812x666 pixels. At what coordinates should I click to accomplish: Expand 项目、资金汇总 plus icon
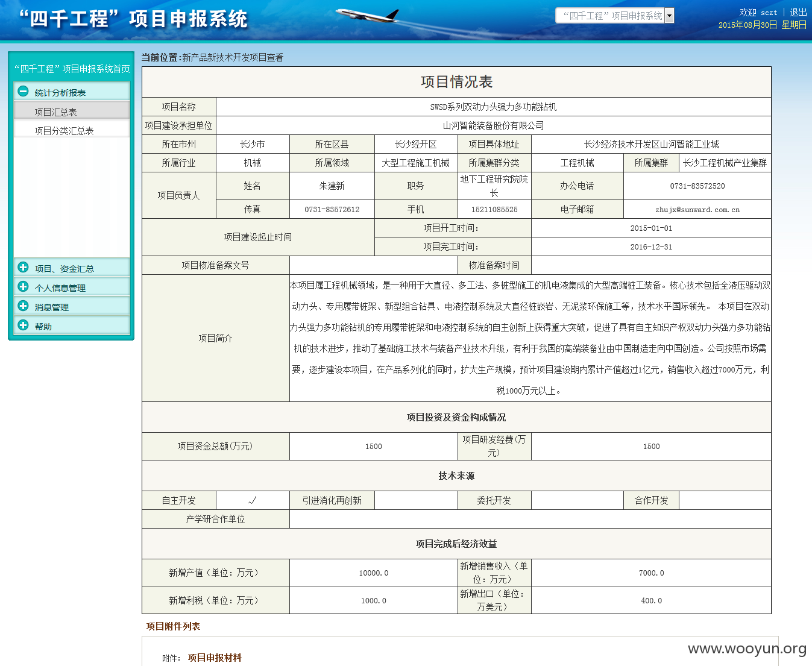[23, 268]
